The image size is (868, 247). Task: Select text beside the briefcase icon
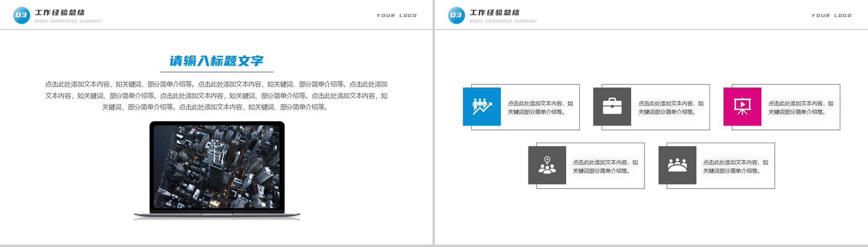click(x=671, y=108)
